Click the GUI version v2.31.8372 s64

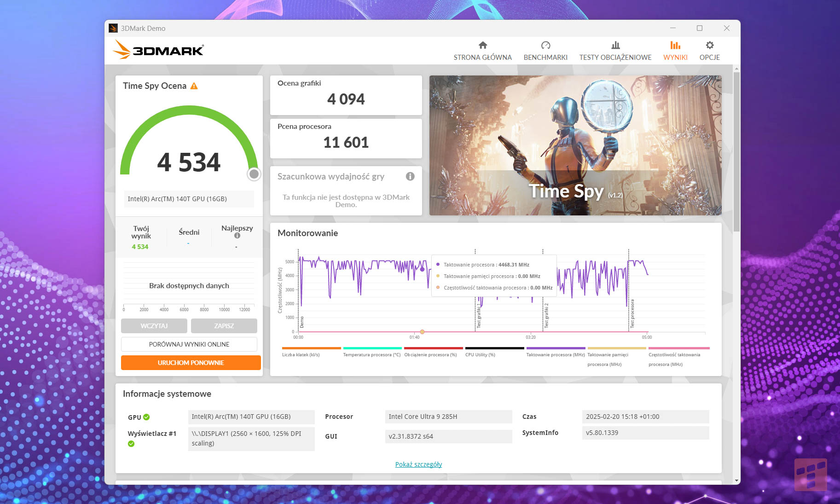pos(448,436)
